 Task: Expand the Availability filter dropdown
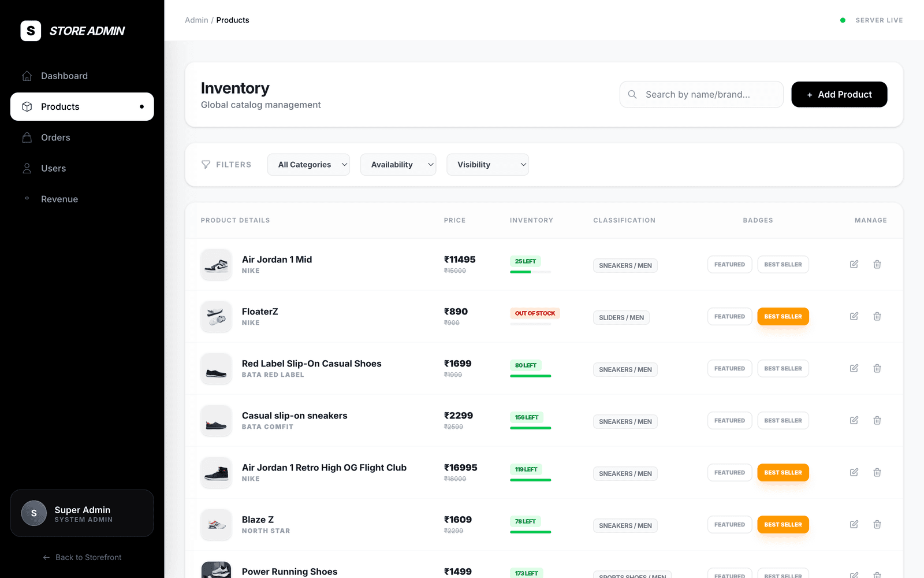point(398,165)
